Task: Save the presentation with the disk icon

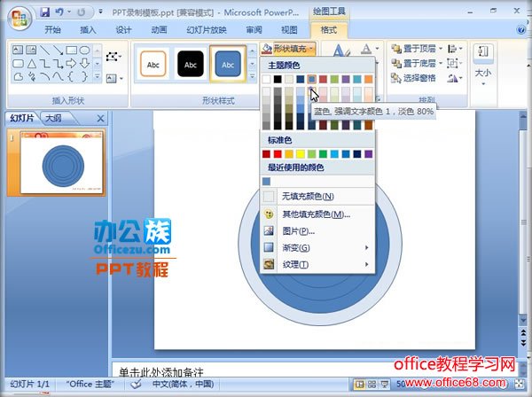Action: [x=45, y=12]
